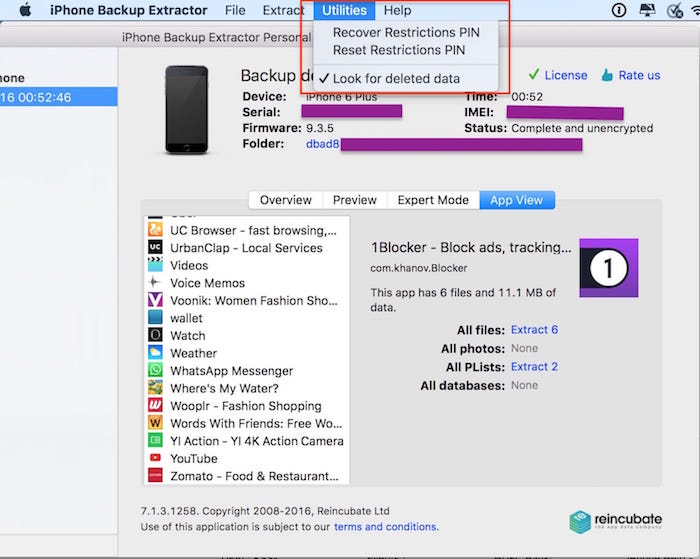
Task: Open the File menu
Action: click(x=235, y=10)
